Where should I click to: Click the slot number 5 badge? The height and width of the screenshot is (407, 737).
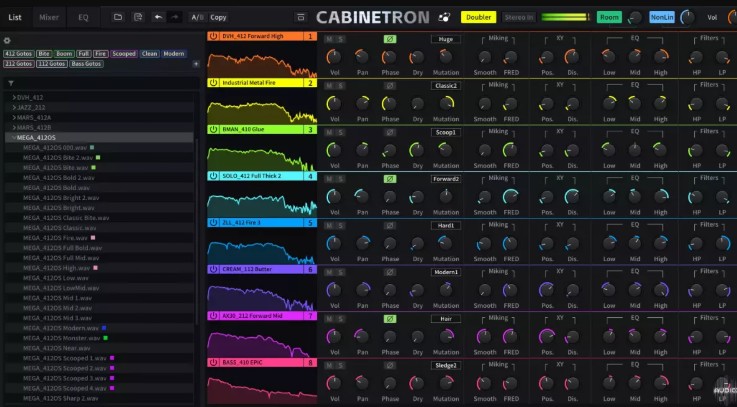pyautogui.click(x=310, y=223)
